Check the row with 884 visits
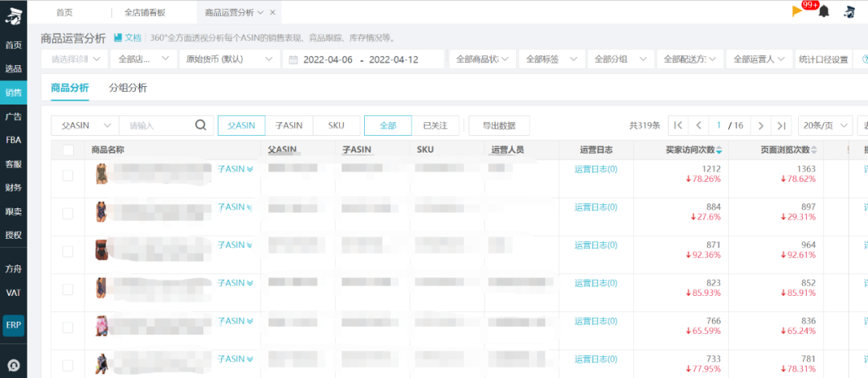 68,213
